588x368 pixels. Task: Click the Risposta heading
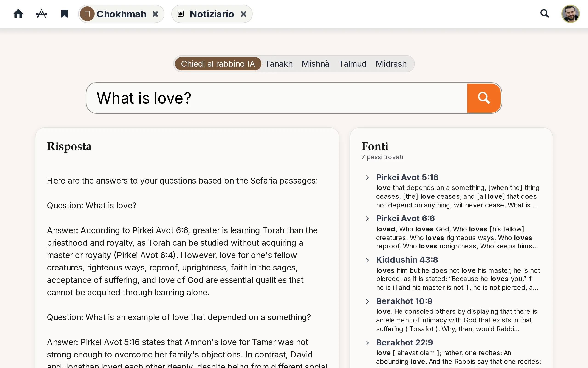tap(69, 146)
